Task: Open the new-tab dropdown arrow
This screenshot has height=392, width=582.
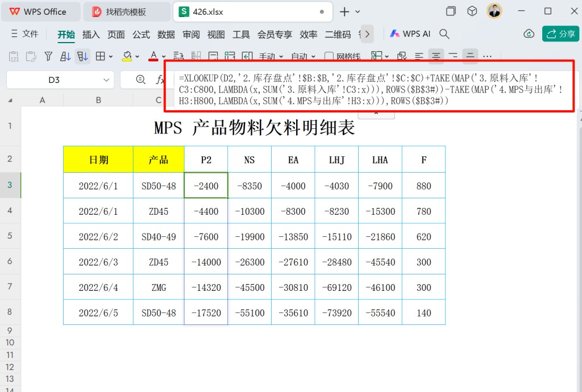Action: pyautogui.click(x=357, y=12)
